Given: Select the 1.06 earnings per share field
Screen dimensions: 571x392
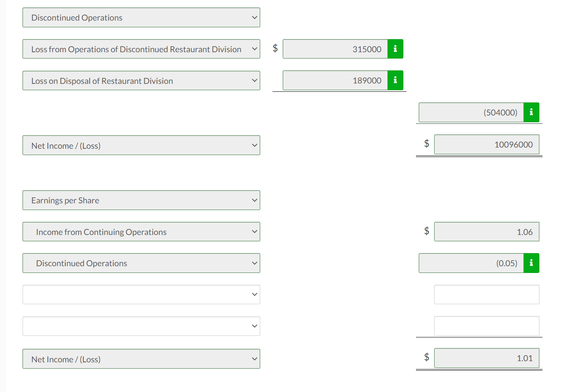Looking at the screenshot, I should pyautogui.click(x=486, y=232).
